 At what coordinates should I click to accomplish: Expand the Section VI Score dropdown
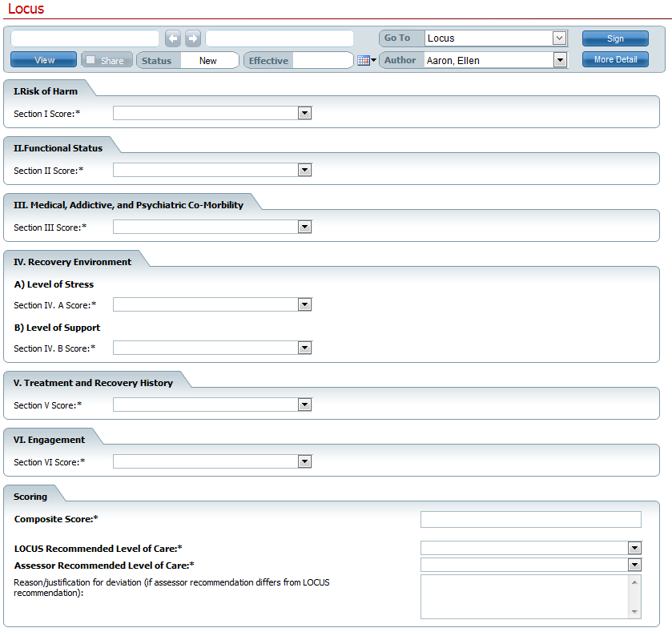[304, 462]
